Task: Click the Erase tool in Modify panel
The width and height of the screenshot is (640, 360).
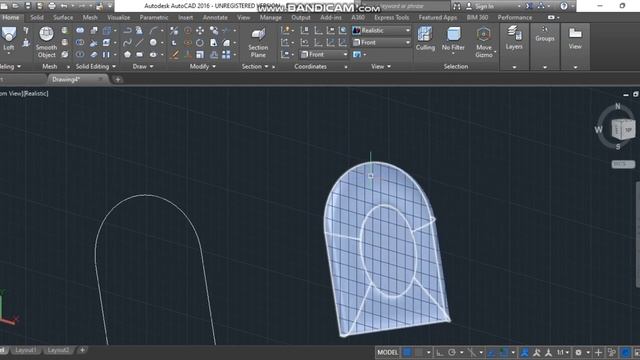Action: click(174, 54)
